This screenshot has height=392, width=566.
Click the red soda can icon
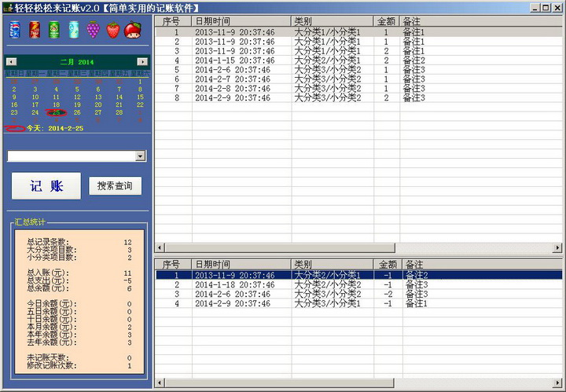pyautogui.click(x=35, y=30)
